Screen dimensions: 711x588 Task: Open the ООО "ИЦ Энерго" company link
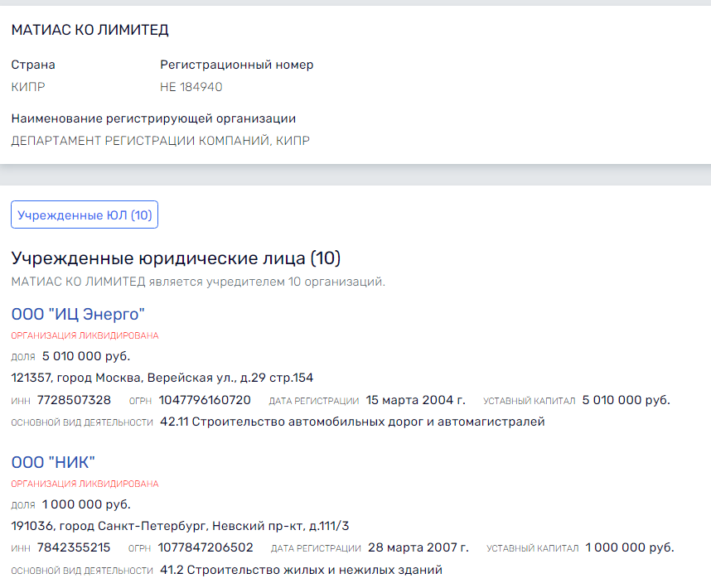click(78, 314)
